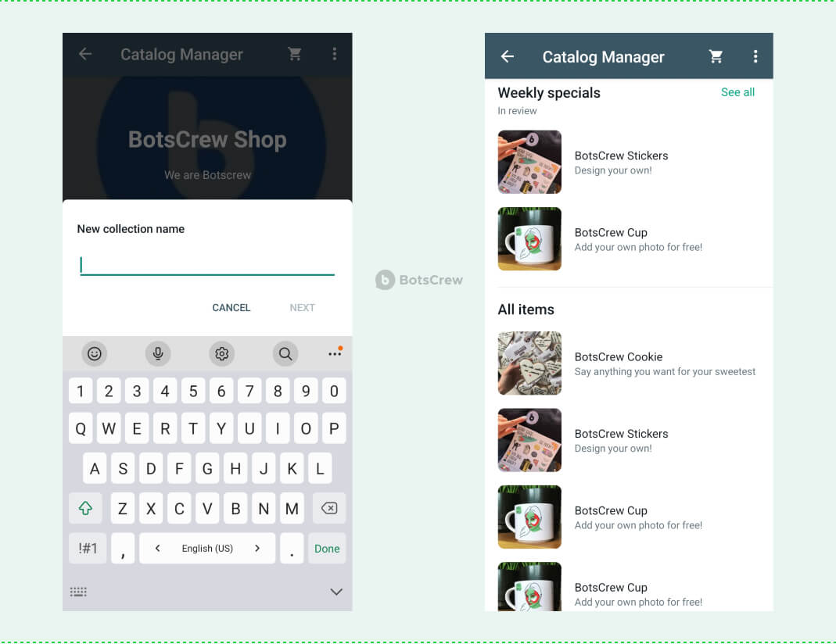Screen dimensions: 836x644
Task: Activate voice input microphone on keyboard
Action: click(x=158, y=354)
